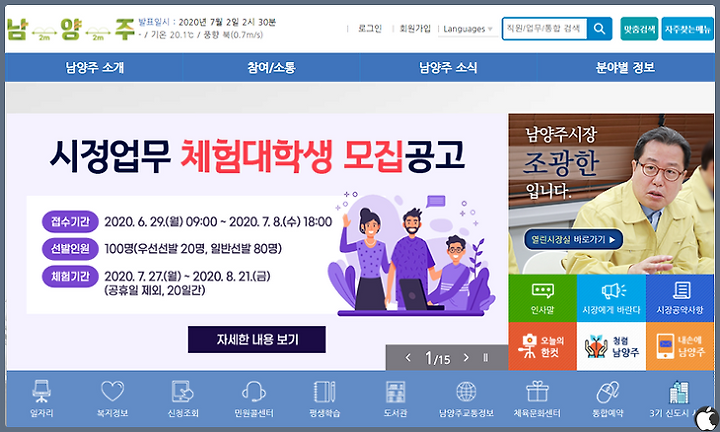Image resolution: width=720 pixels, height=432 pixels.
Task: Go to next banner slide
Action: [x=466, y=357]
